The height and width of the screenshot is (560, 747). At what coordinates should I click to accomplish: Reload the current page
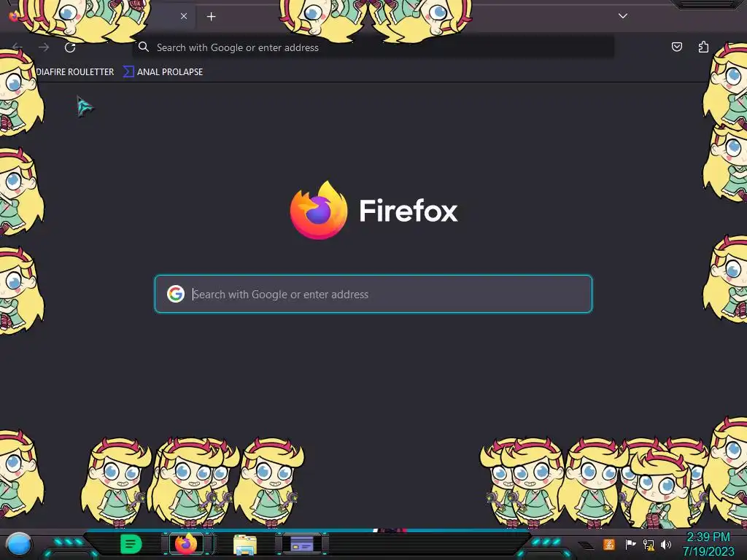pos(70,47)
